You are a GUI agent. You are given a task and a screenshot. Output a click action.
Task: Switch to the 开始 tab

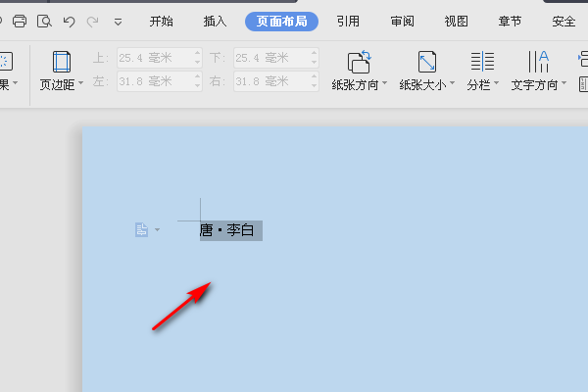[x=162, y=22]
